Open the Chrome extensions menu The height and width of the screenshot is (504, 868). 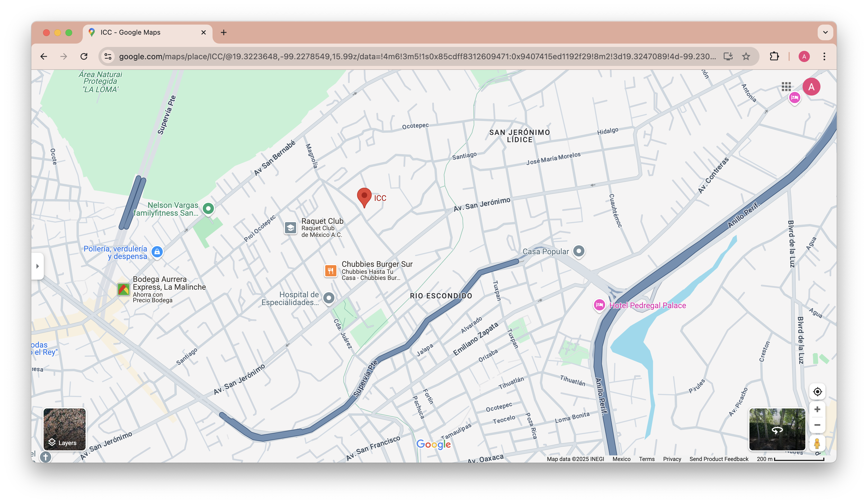tap(774, 56)
